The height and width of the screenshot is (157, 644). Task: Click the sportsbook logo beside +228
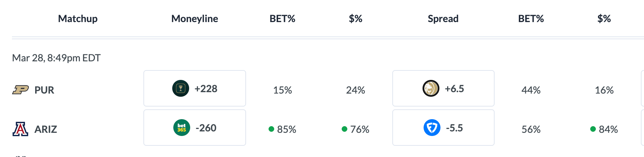click(x=181, y=88)
